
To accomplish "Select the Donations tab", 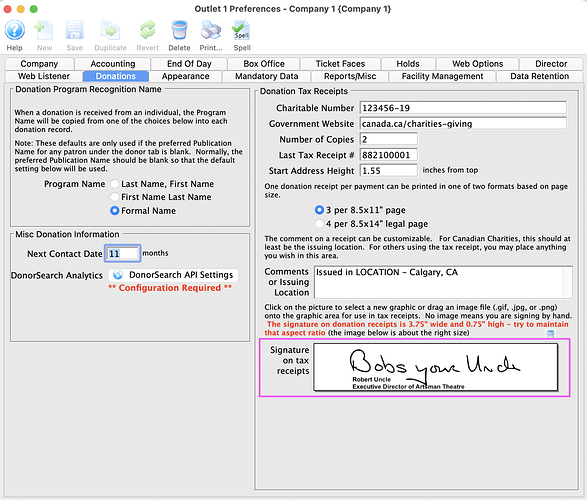I will (116, 76).
